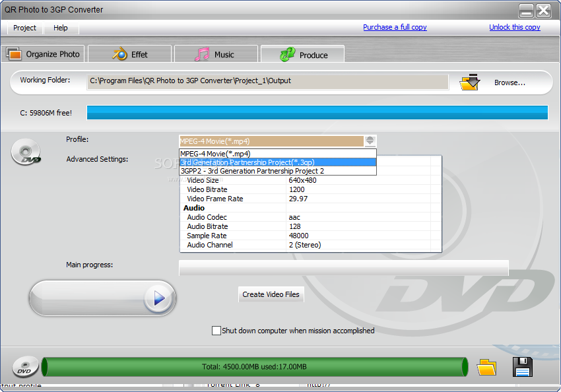Click the Organize Photo tab icon
This screenshot has height=392, width=561.
14,53
